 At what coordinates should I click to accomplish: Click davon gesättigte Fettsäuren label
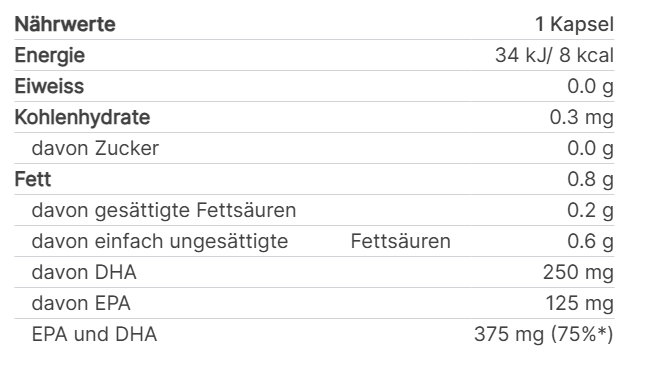click(164, 210)
